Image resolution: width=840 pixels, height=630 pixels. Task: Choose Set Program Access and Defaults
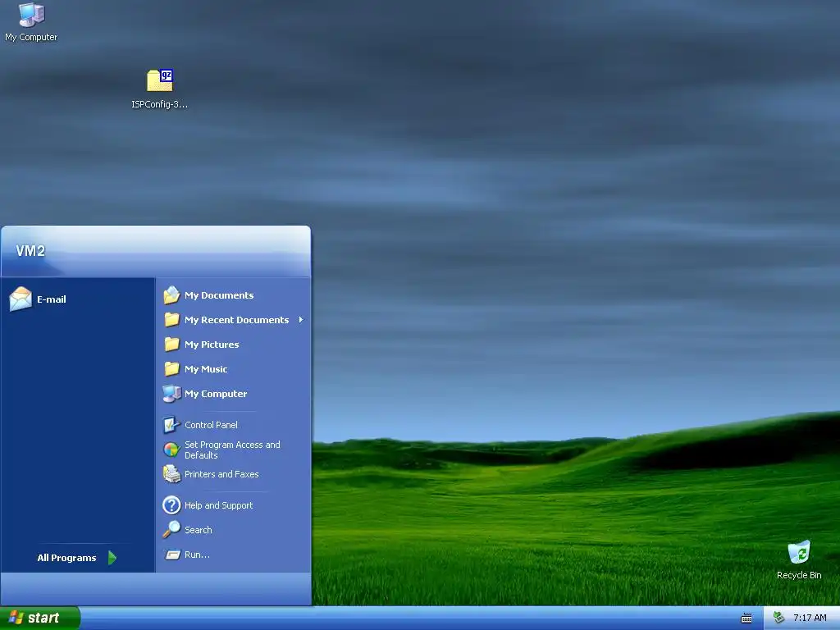pyautogui.click(x=232, y=450)
